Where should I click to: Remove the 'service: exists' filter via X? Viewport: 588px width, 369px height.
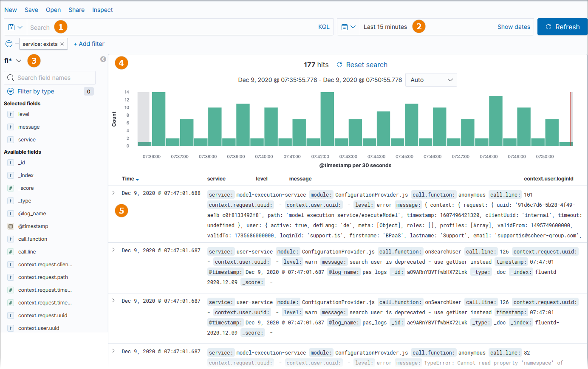click(62, 44)
